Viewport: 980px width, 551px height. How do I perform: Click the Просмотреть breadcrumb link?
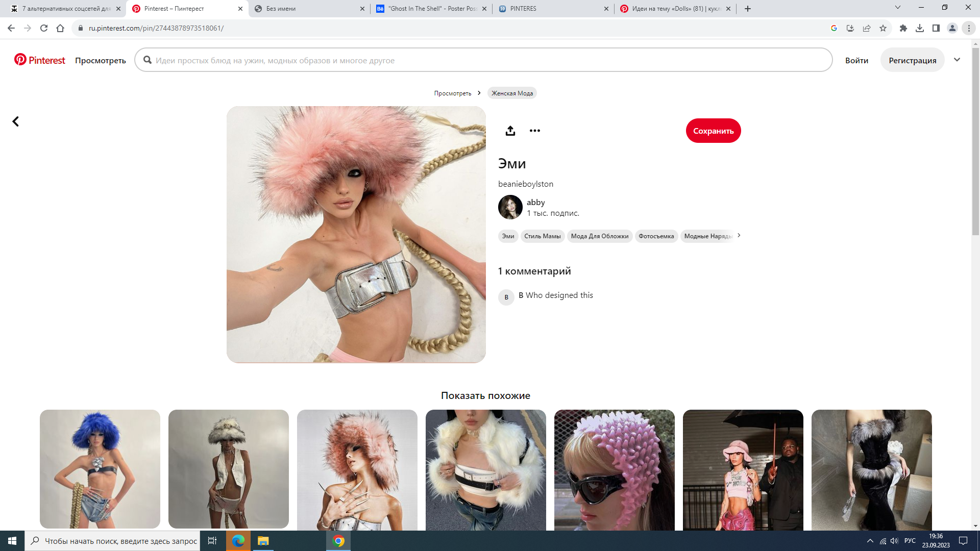(453, 93)
